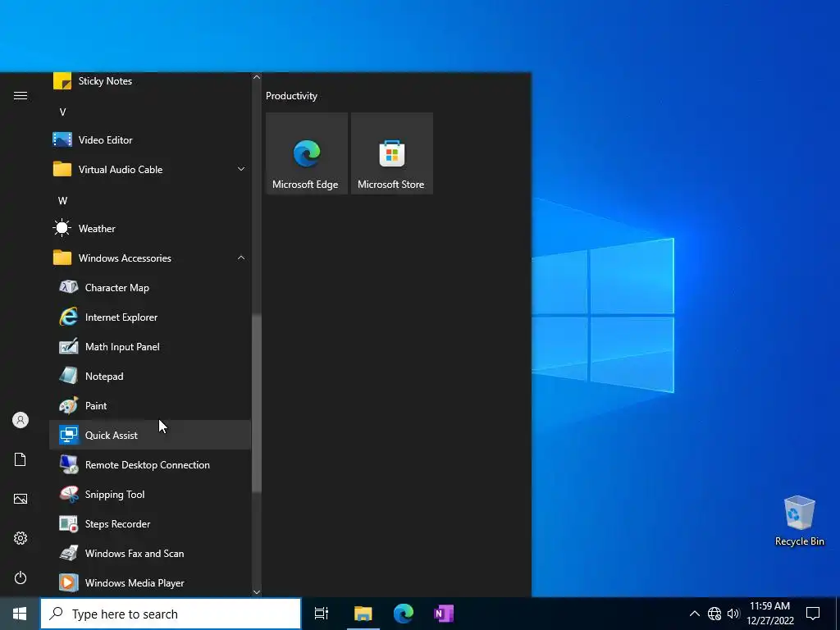Open Quick Assist icon
This screenshot has width=840, height=630.
click(69, 435)
